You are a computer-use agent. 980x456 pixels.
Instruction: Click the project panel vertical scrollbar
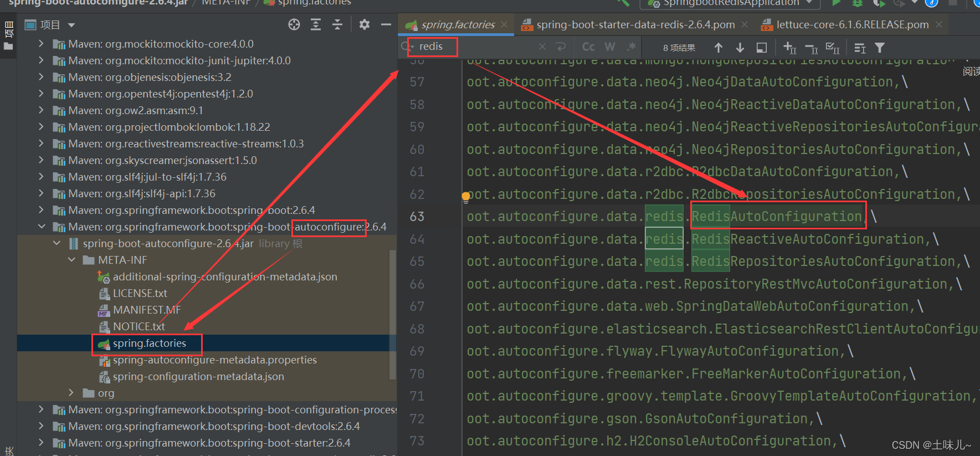392,314
